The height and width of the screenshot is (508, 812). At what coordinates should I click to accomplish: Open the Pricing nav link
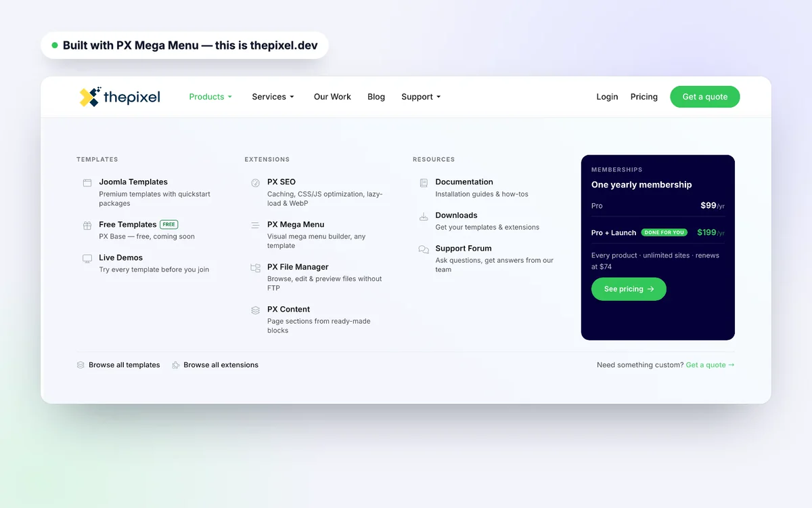[x=644, y=97]
